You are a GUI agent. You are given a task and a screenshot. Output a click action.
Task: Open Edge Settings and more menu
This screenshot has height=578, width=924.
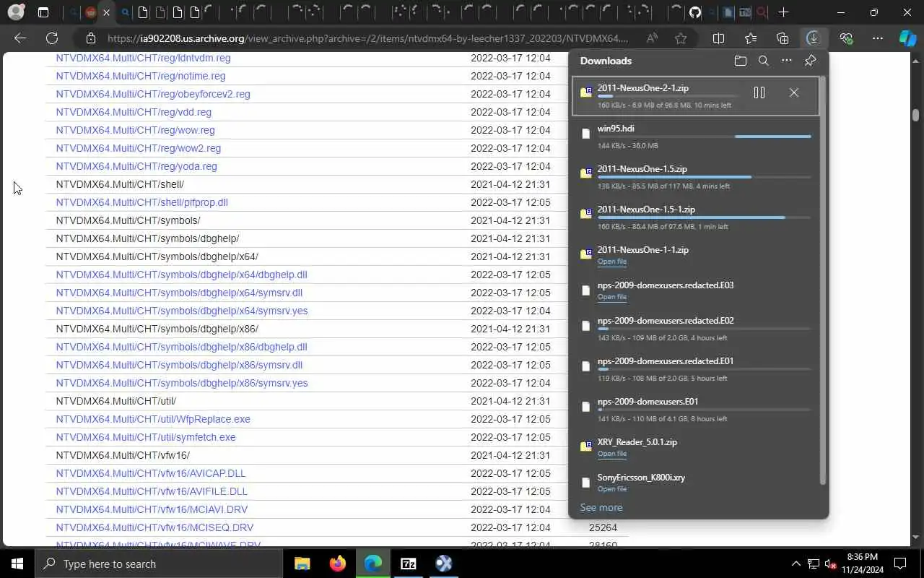877,38
